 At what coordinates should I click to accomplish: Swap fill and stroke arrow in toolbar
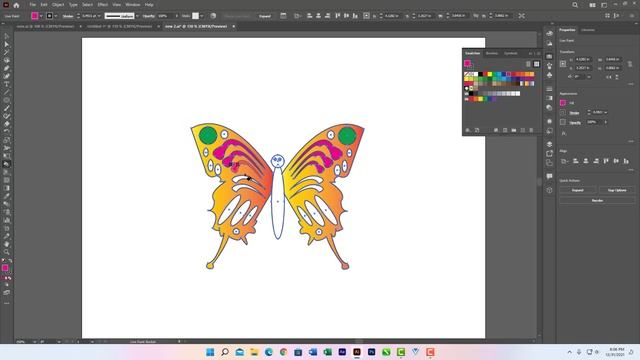pyautogui.click(x=10, y=260)
